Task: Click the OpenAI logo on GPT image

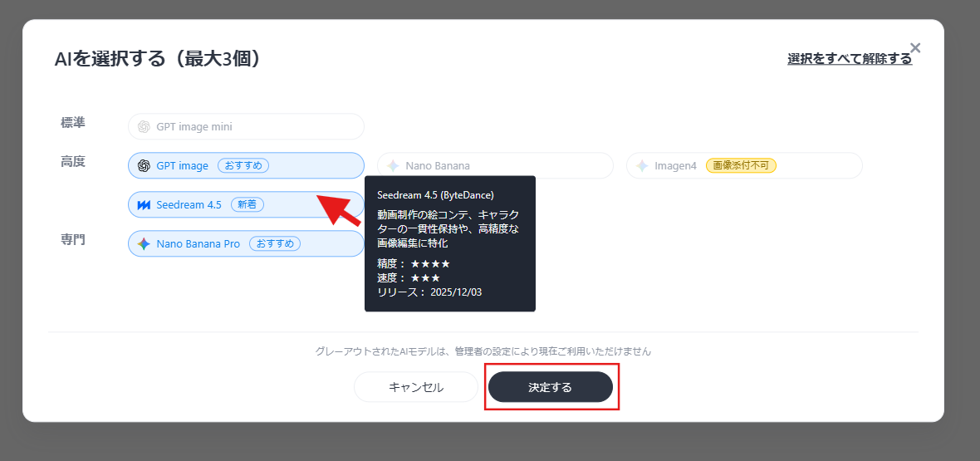Action: [x=144, y=166]
